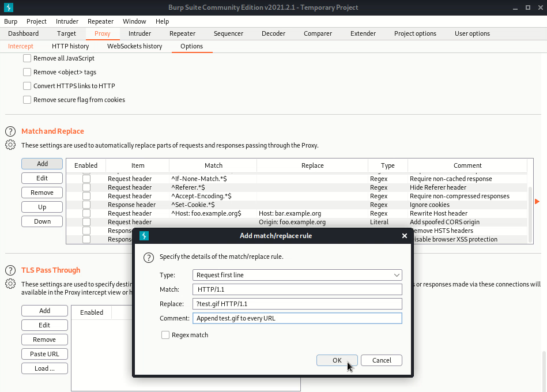Open the Repeater menu
The image size is (547, 392).
(x=100, y=21)
